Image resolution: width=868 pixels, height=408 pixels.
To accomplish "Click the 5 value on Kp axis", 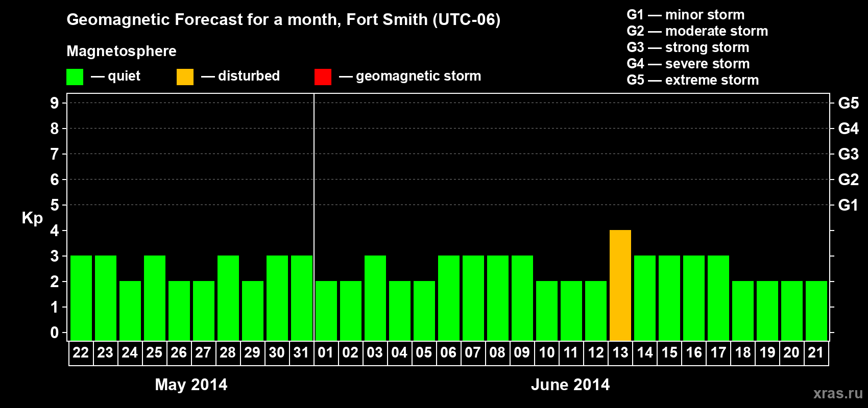I will [55, 205].
